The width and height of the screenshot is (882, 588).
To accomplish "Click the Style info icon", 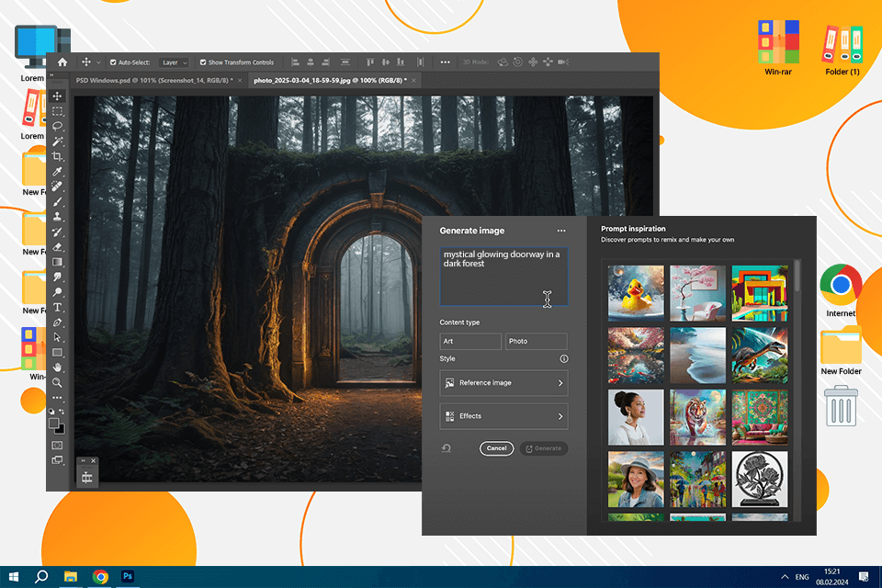I will point(563,359).
